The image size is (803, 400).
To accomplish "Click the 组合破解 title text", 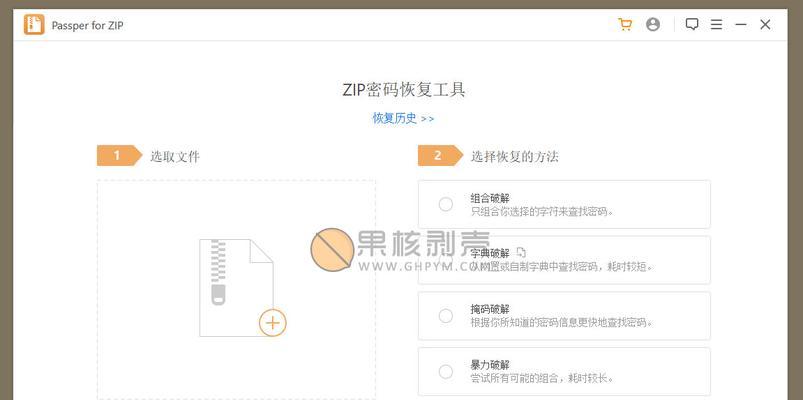I will pyautogui.click(x=490, y=198).
